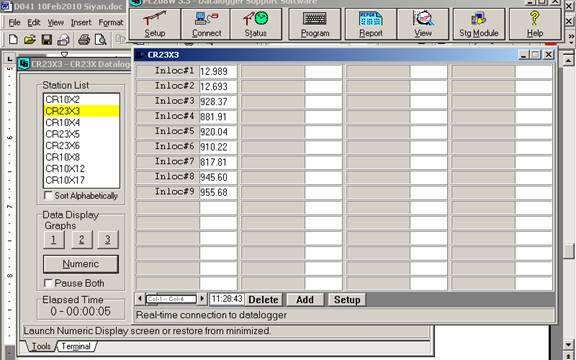Click the Inloc#9 label cell

tap(168, 192)
